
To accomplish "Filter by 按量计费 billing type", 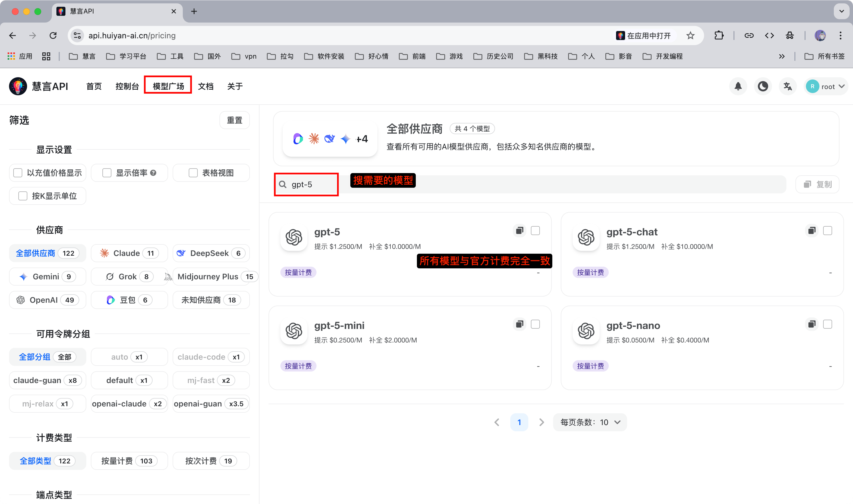I will pos(129,461).
